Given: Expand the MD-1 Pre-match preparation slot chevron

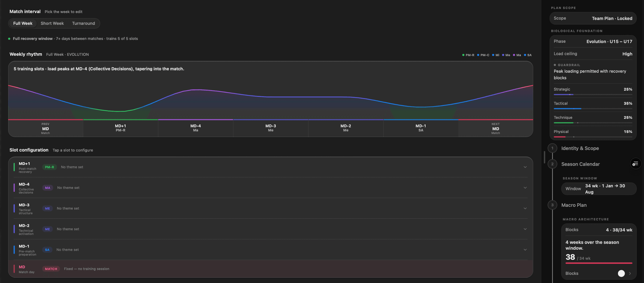Looking at the screenshot, I should coord(525,250).
